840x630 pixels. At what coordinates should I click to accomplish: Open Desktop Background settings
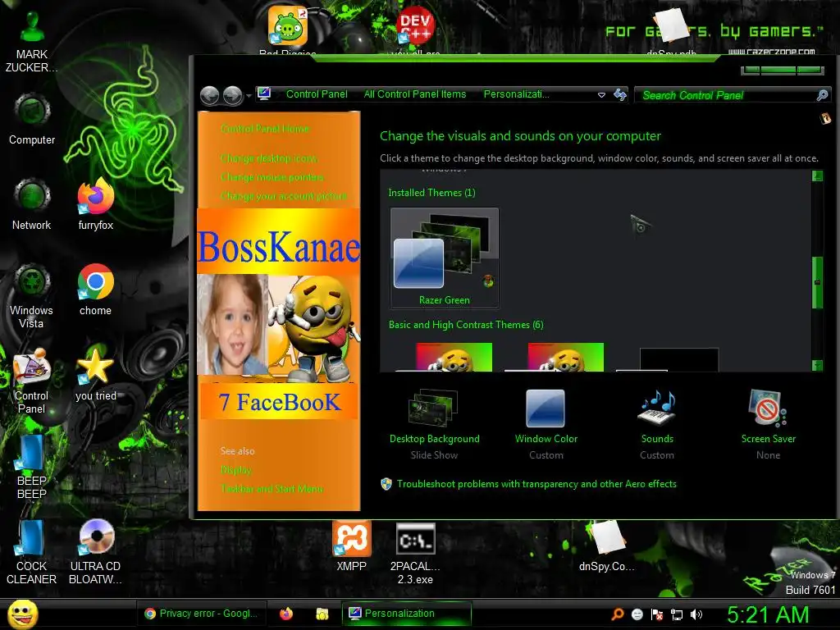[x=435, y=424]
